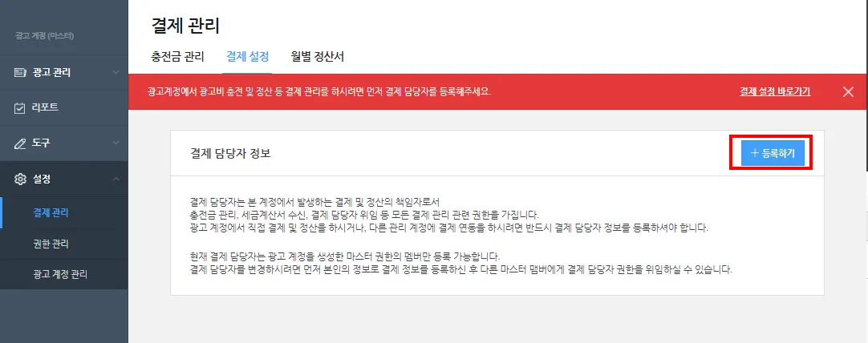Select the 결제 설정 tab
Image resolution: width=868 pixels, height=343 pixels.
pyautogui.click(x=247, y=56)
